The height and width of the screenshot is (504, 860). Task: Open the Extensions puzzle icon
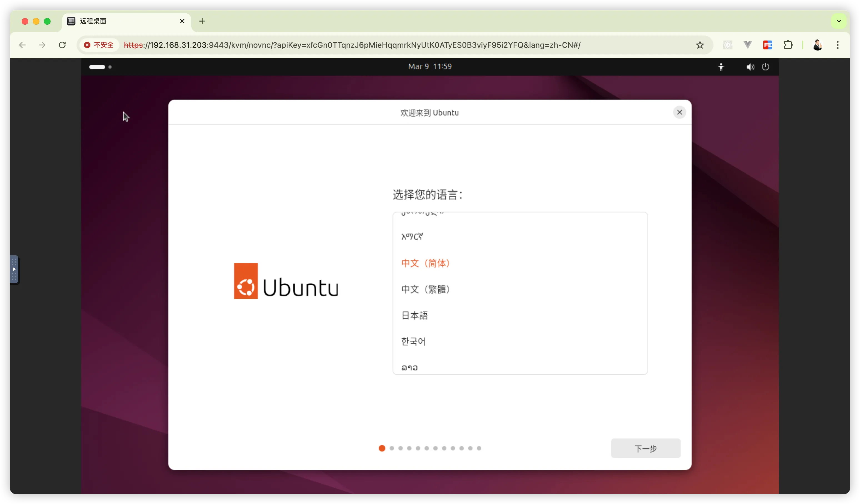coord(788,45)
